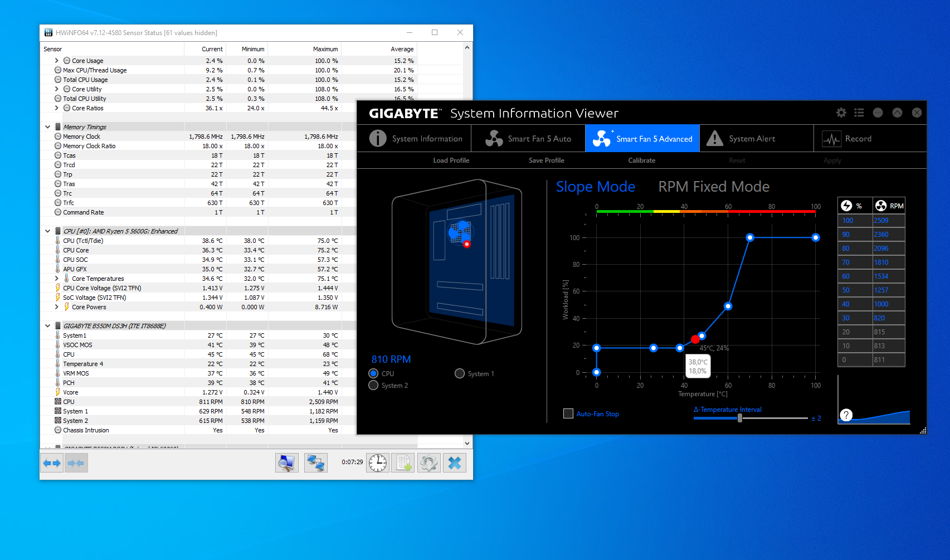The width and height of the screenshot is (950, 560).
Task: Select the System 1 fan radio button
Action: pyautogui.click(x=460, y=373)
